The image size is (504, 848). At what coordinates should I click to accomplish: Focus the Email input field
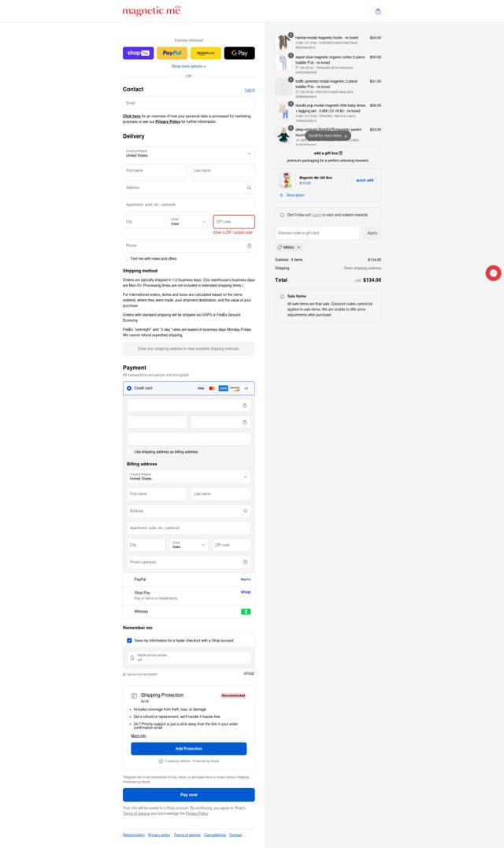[x=189, y=103]
